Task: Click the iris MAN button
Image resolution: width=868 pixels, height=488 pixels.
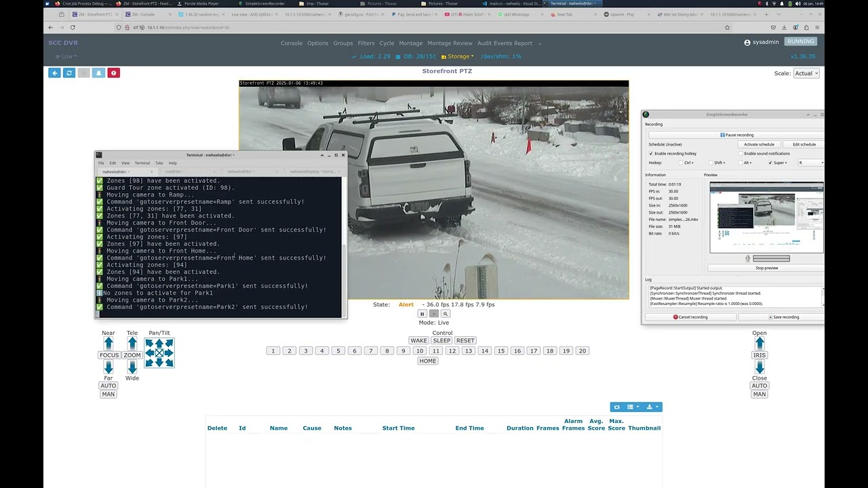Action: coord(759,394)
